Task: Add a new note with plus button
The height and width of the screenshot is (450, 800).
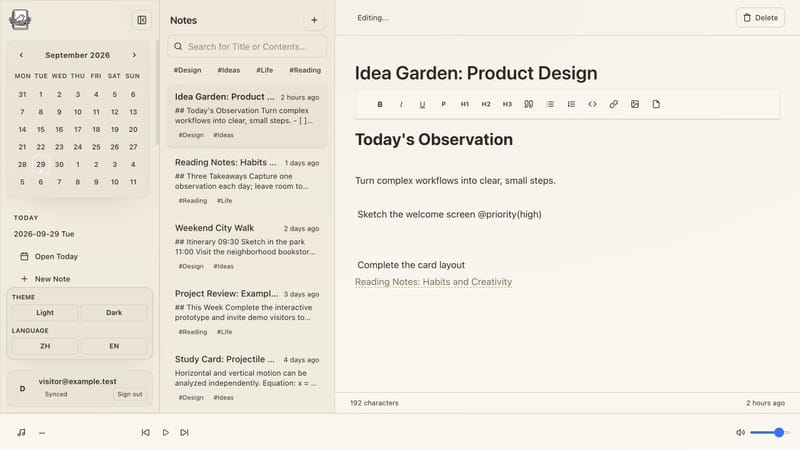Action: (314, 20)
